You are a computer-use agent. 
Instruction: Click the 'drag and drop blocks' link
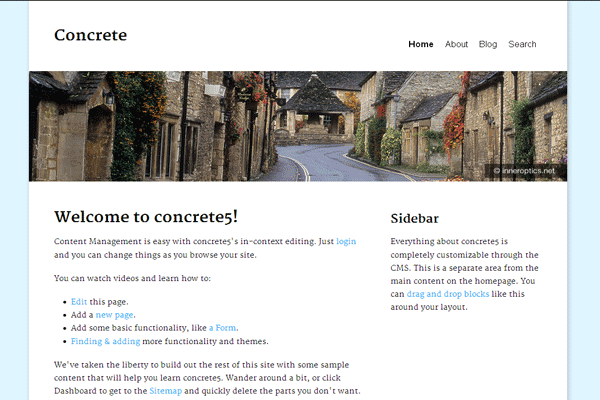point(448,294)
